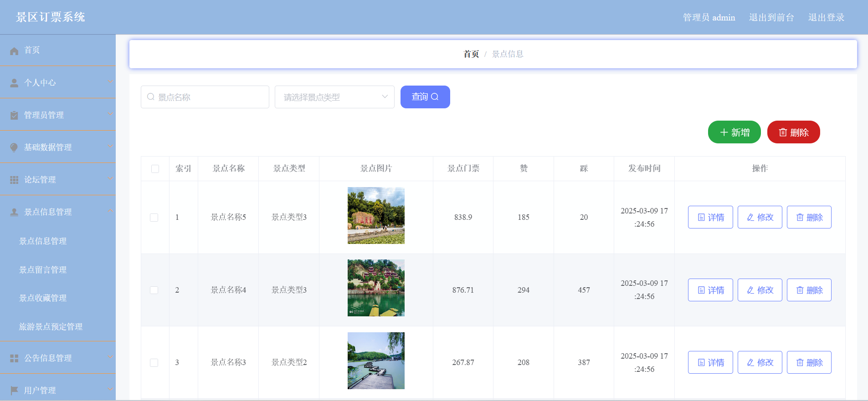Viewport: 868px width, 401px height.
Task: Click the user icon beside 景点信息管理 parent menu
Action: [x=14, y=212]
